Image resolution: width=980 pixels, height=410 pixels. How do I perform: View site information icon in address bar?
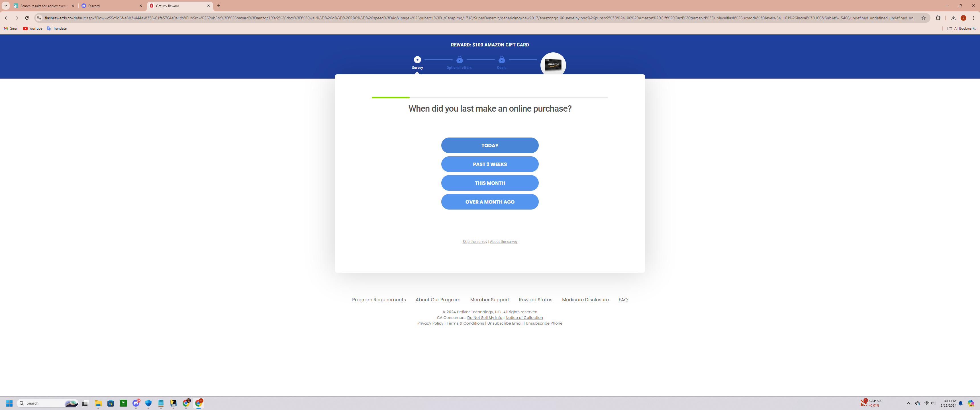39,18
